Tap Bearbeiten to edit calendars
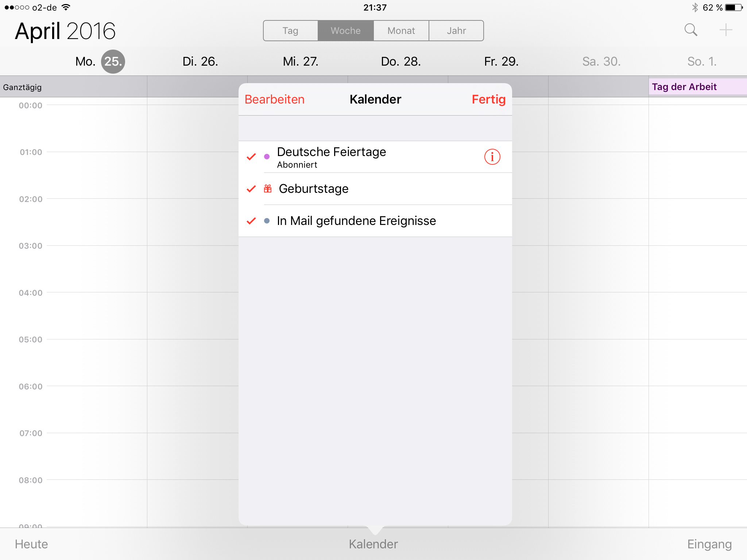Image resolution: width=747 pixels, height=560 pixels. [x=275, y=99]
